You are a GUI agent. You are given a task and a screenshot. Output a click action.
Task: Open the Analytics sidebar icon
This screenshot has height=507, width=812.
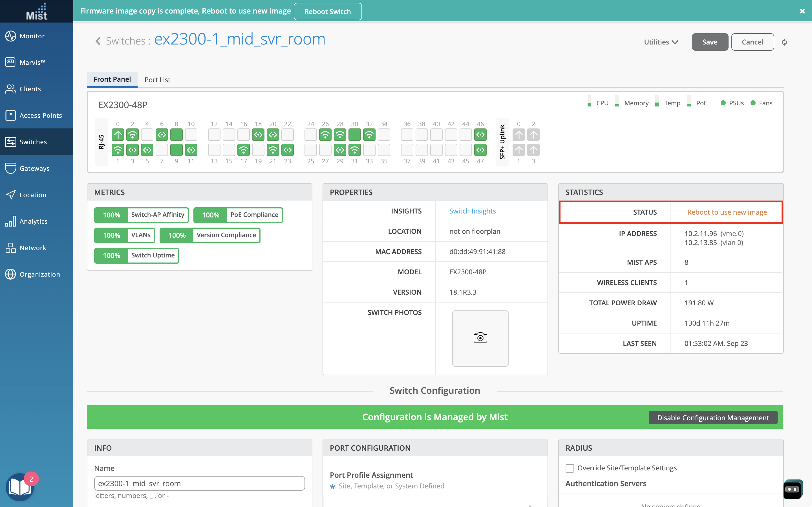[11, 221]
